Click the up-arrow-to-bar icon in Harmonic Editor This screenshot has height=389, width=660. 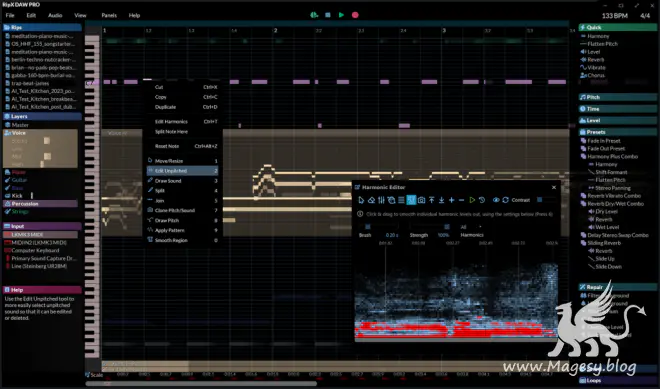(x=431, y=200)
